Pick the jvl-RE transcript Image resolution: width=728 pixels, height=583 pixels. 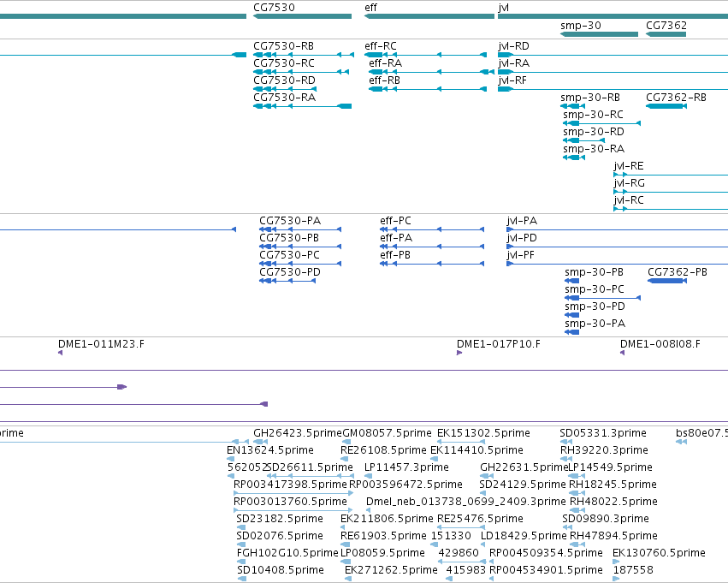(671, 175)
